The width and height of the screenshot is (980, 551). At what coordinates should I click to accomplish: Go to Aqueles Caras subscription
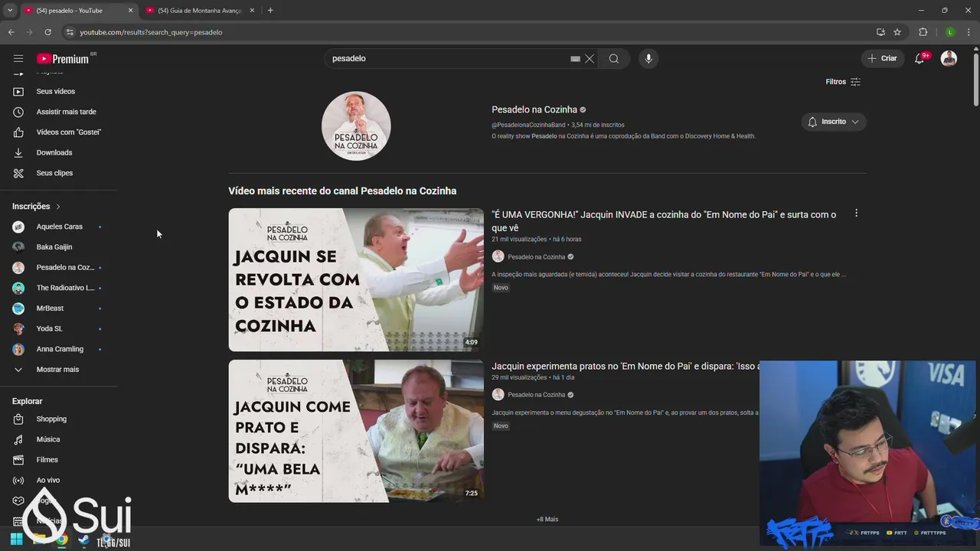tap(60, 227)
